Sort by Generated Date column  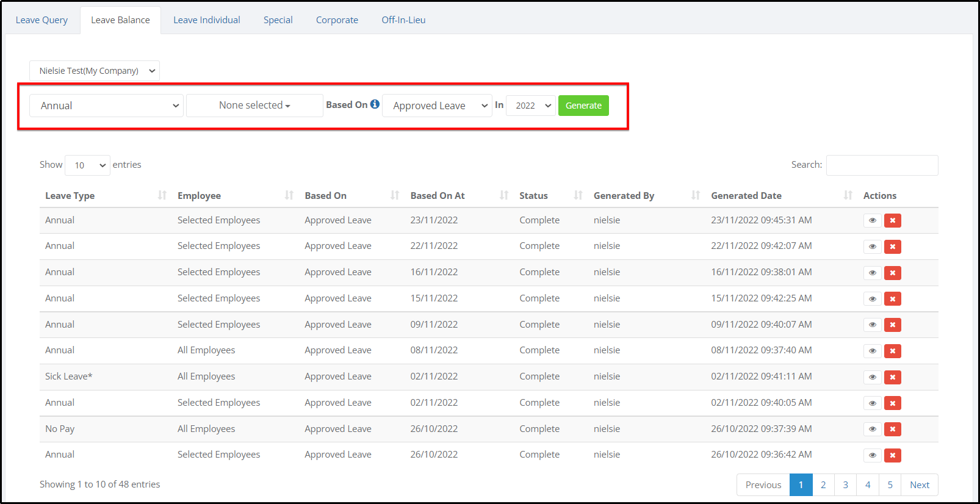[x=781, y=195]
